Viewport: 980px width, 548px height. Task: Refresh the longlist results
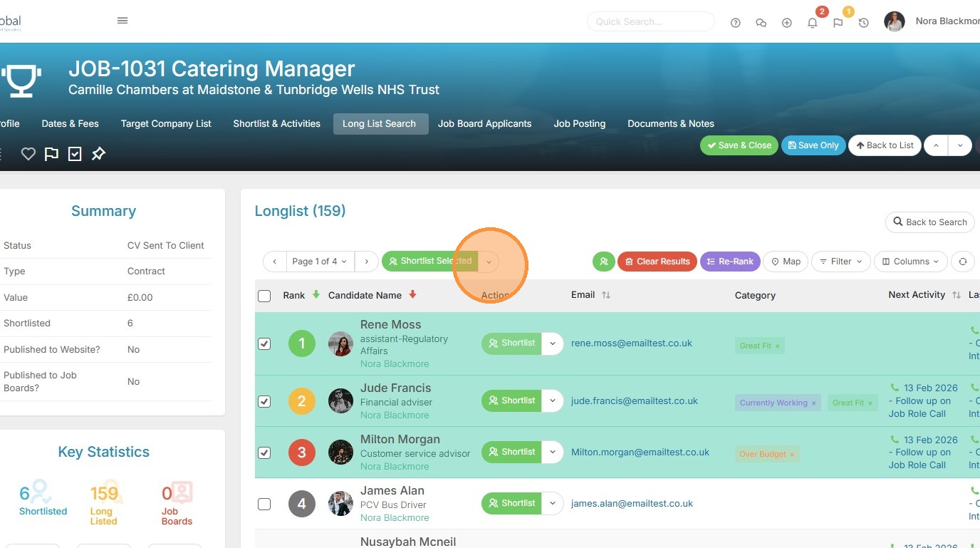(963, 262)
